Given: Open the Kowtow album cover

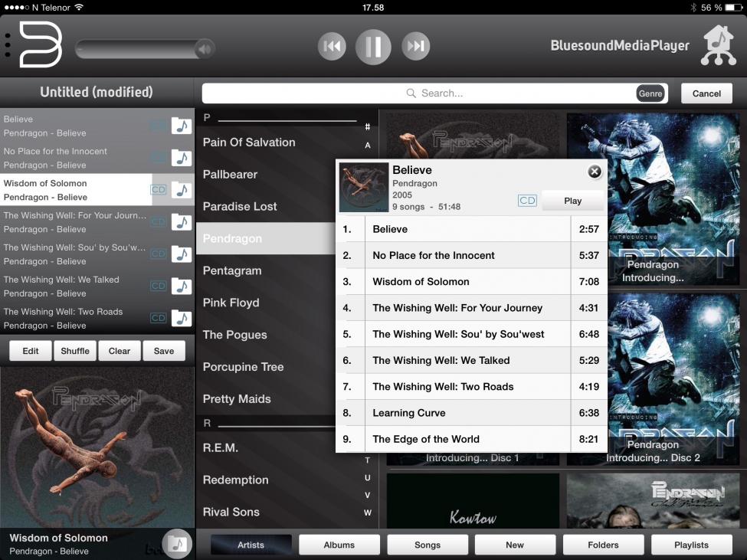Looking at the screenshot, I should click(473, 500).
